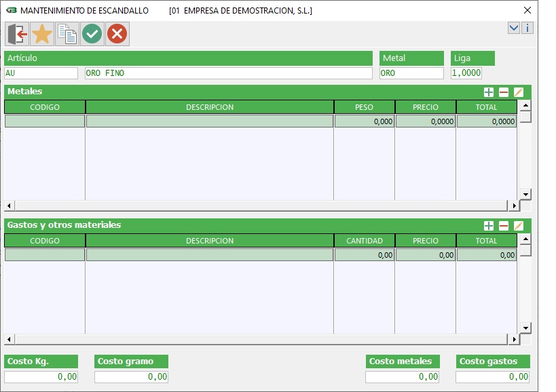
Task: Delete row in Gastos y otros materiales
Action: (504, 226)
